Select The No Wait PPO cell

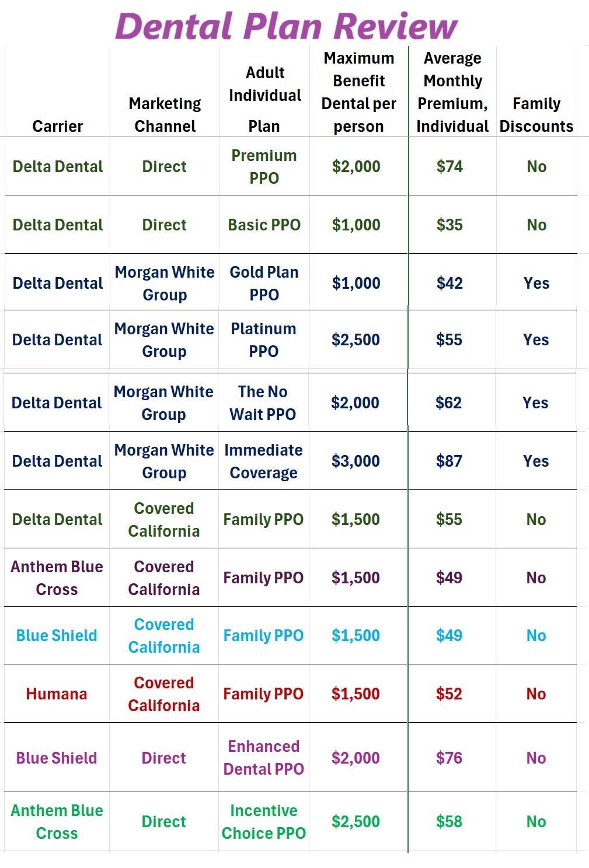[263, 403]
